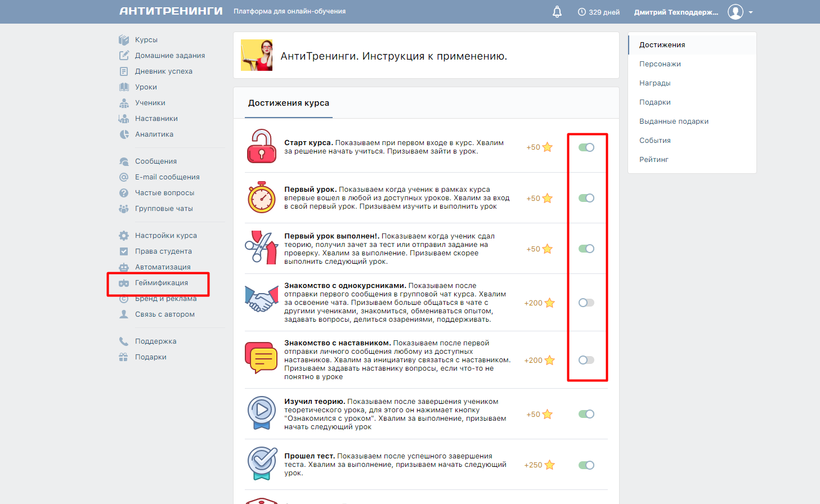
Task: Click the clock icon beside 329 дней
Action: (582, 12)
